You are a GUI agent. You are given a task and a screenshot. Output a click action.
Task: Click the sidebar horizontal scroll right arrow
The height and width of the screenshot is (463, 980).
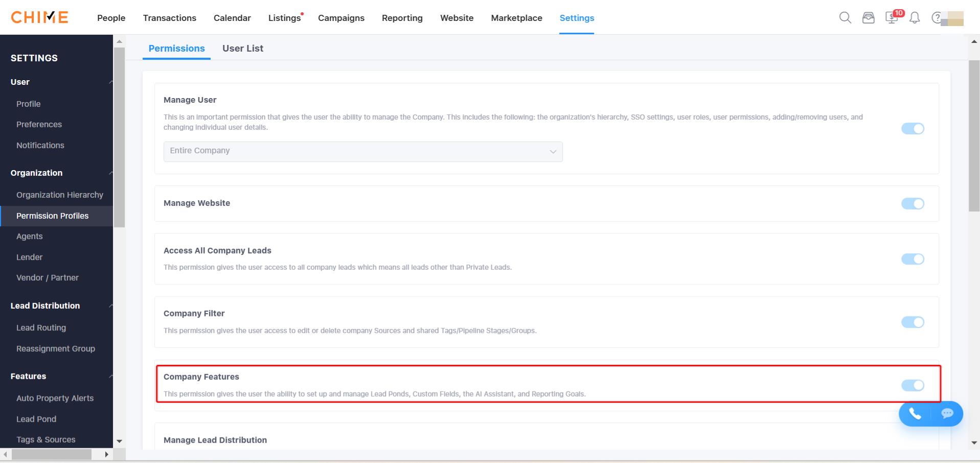106,454
